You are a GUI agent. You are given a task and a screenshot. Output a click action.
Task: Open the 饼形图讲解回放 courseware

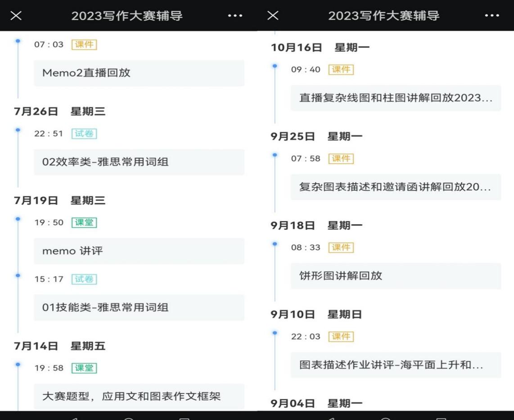click(396, 276)
